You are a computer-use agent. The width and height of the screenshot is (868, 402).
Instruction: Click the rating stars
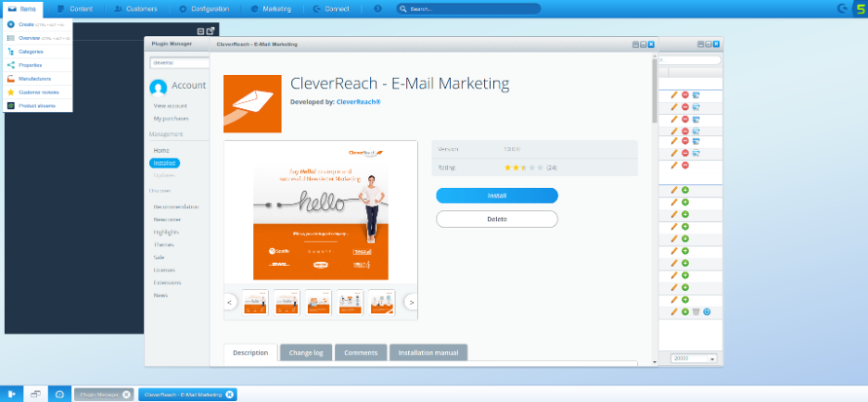click(x=524, y=167)
